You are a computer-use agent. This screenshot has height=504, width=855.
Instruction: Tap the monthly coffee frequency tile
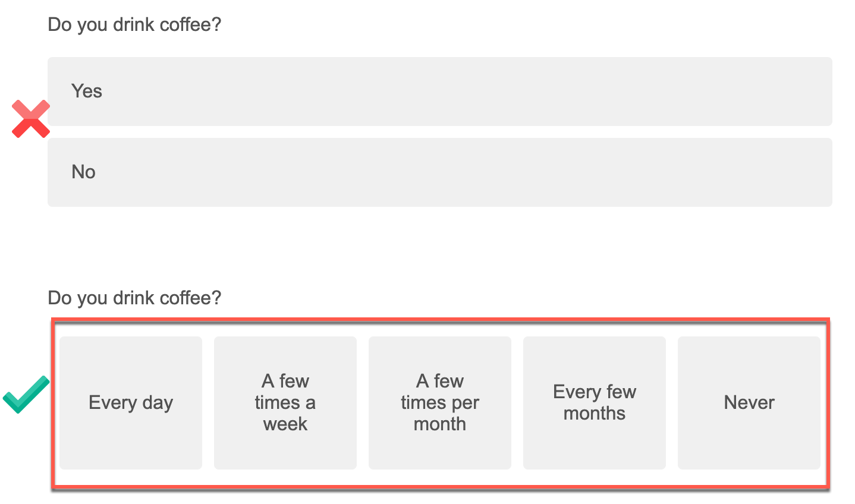pyautogui.click(x=440, y=403)
